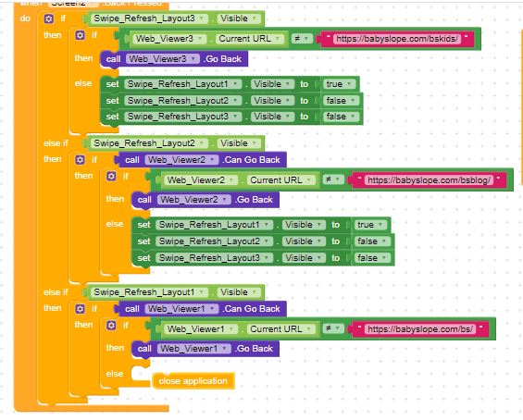
Task: Open the gear on the if block checking Web_Viewer2 Current URL
Action: pos(111,177)
